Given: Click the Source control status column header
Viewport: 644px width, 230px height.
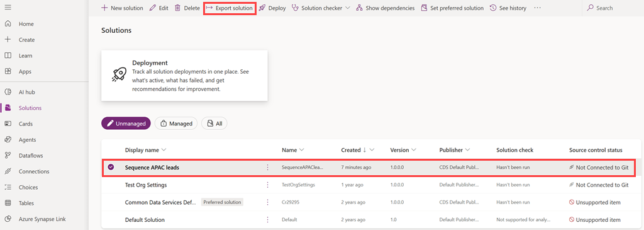Looking at the screenshot, I should [596, 150].
